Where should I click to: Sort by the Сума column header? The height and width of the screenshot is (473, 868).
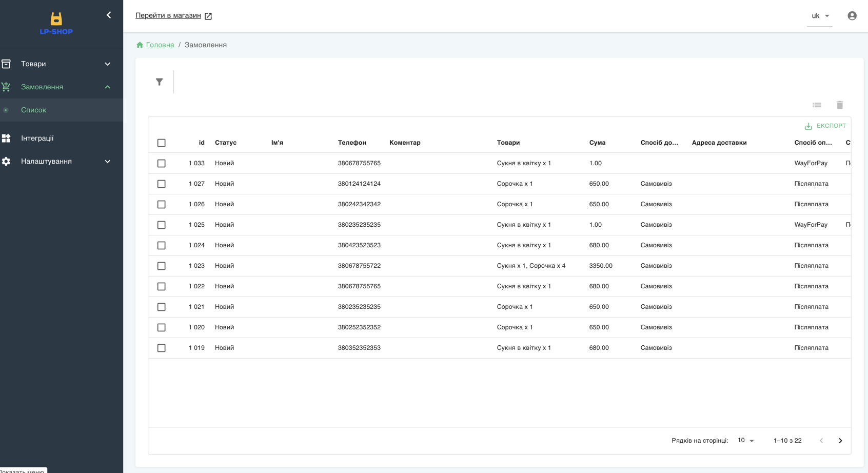point(597,143)
